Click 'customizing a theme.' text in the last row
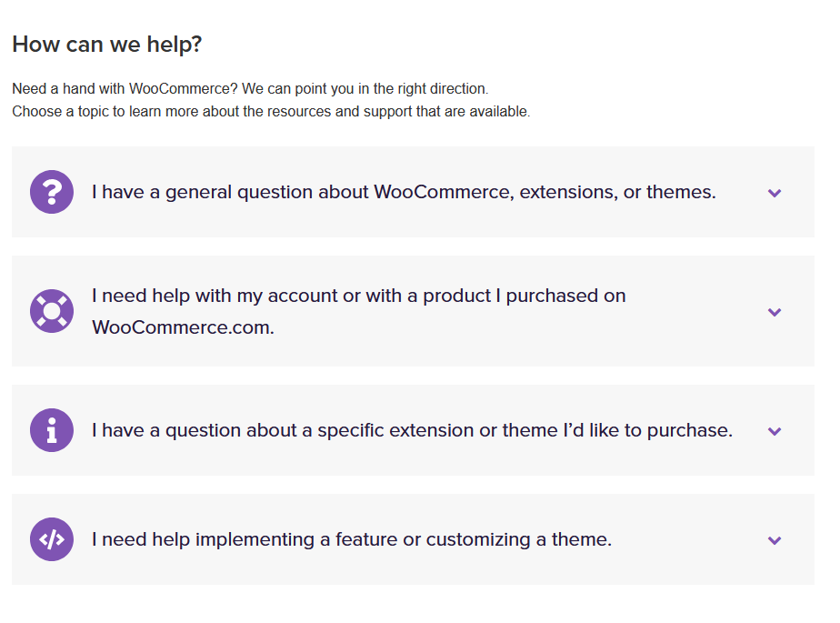The image size is (840, 623). pyautogui.click(x=519, y=539)
